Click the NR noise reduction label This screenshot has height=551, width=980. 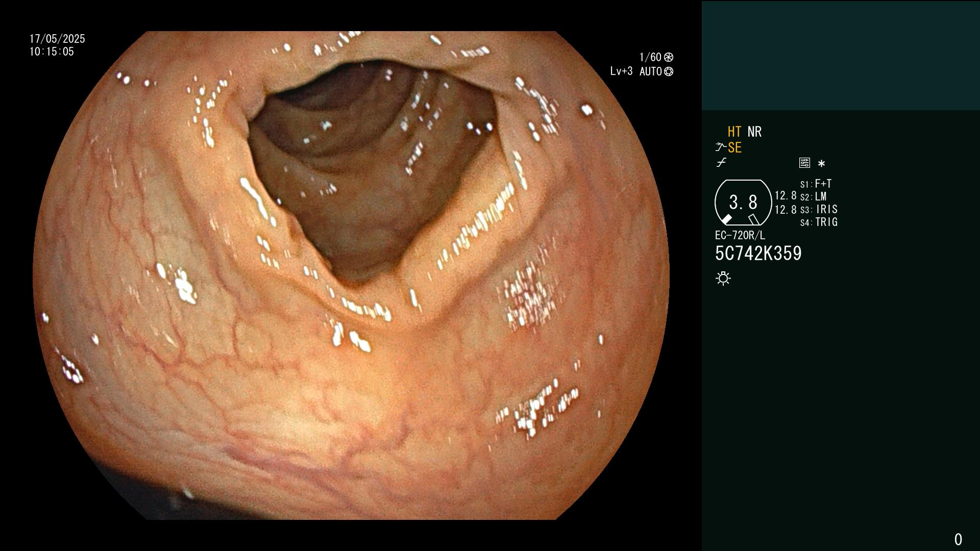click(754, 132)
